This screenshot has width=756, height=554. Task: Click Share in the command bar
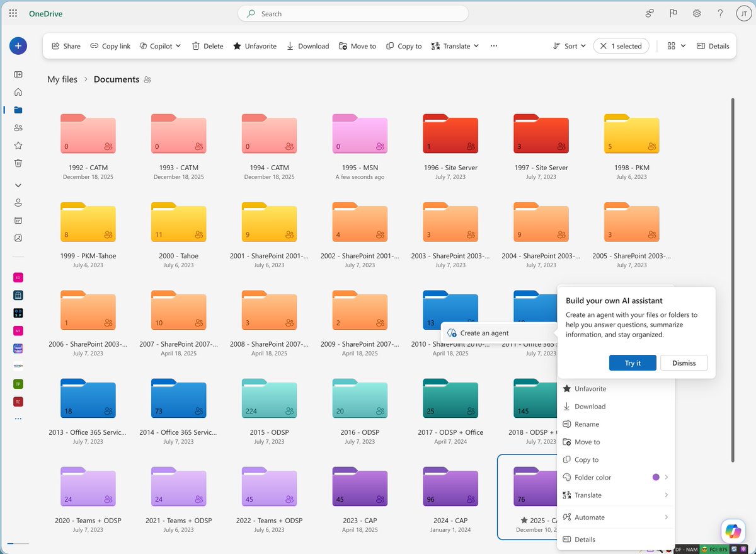pyautogui.click(x=66, y=46)
